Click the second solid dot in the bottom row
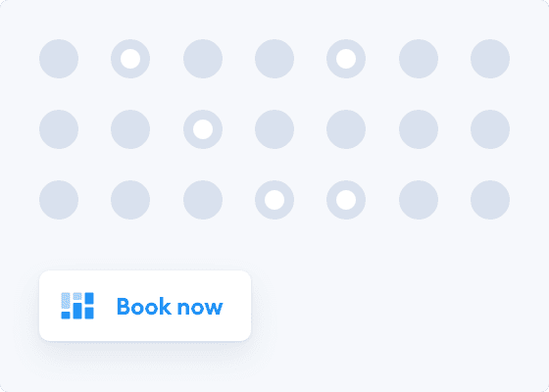This screenshot has width=549, height=392. (x=130, y=200)
